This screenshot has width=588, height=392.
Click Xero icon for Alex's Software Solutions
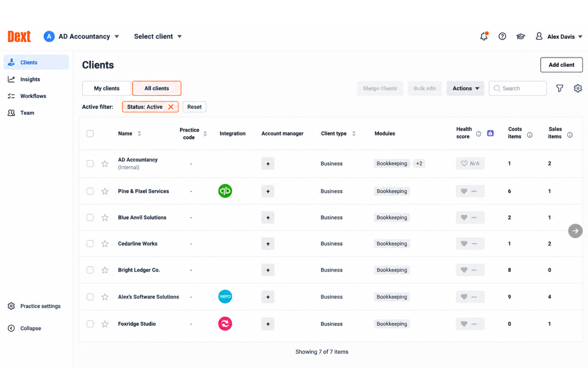[225, 297]
